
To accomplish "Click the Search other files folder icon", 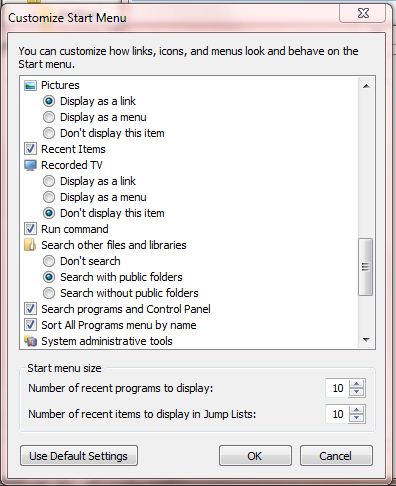I will pyautogui.click(x=30, y=245).
